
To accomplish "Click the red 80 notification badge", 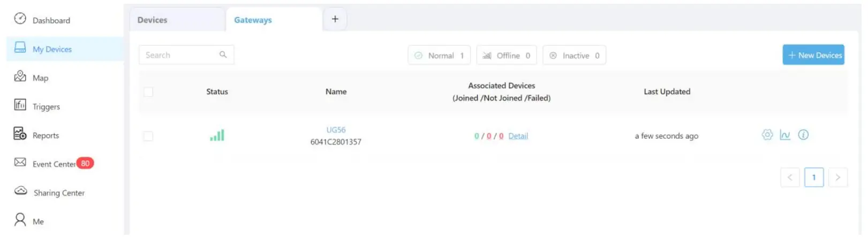I will click(x=85, y=163).
